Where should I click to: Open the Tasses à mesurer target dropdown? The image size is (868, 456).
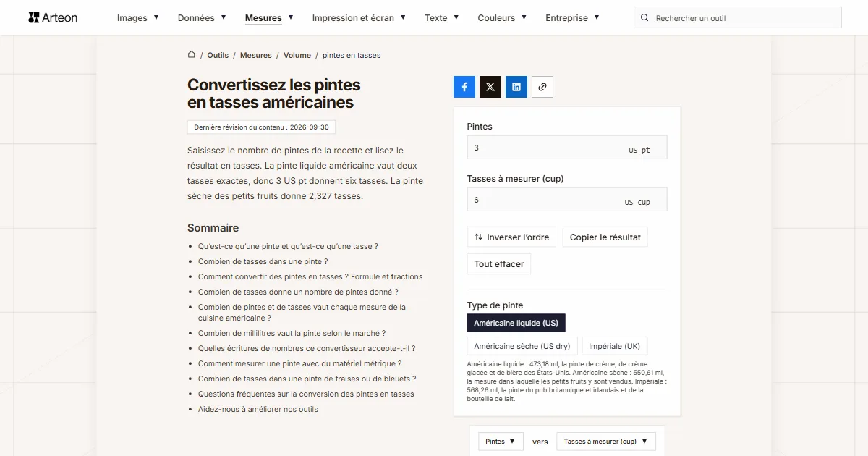click(x=606, y=442)
